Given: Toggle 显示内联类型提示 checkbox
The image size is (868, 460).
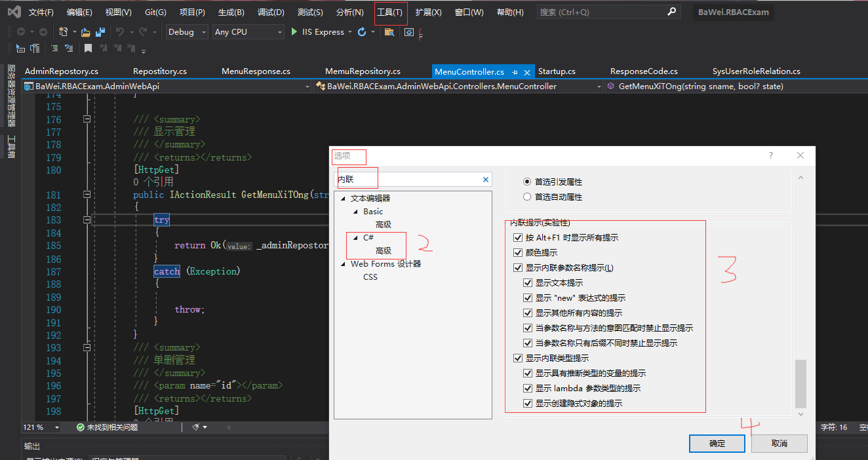Looking at the screenshot, I should coord(519,358).
